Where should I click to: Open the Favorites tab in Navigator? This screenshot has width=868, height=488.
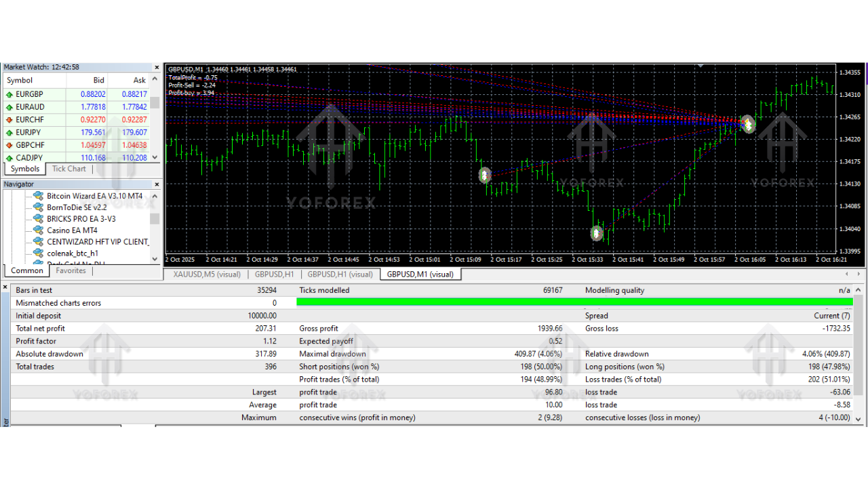[x=71, y=270]
